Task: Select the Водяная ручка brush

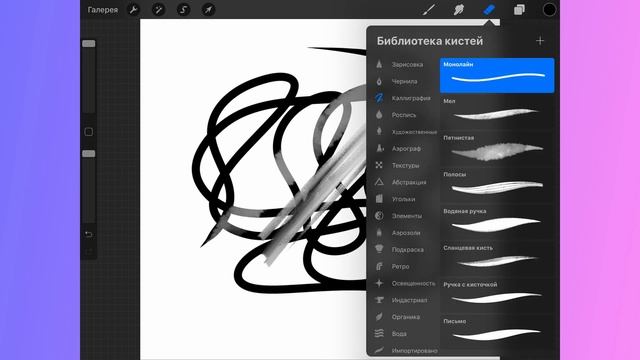Action: tap(497, 222)
